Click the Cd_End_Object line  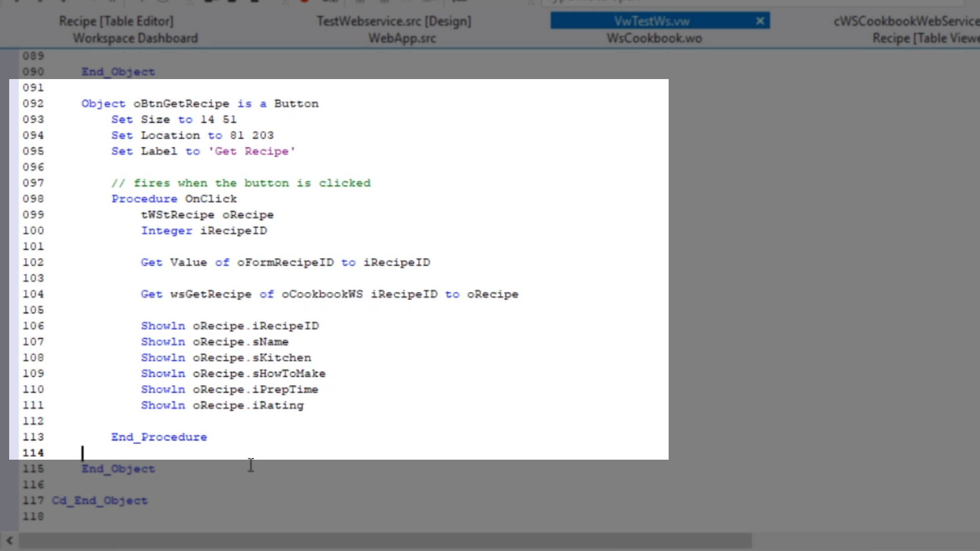click(x=100, y=501)
